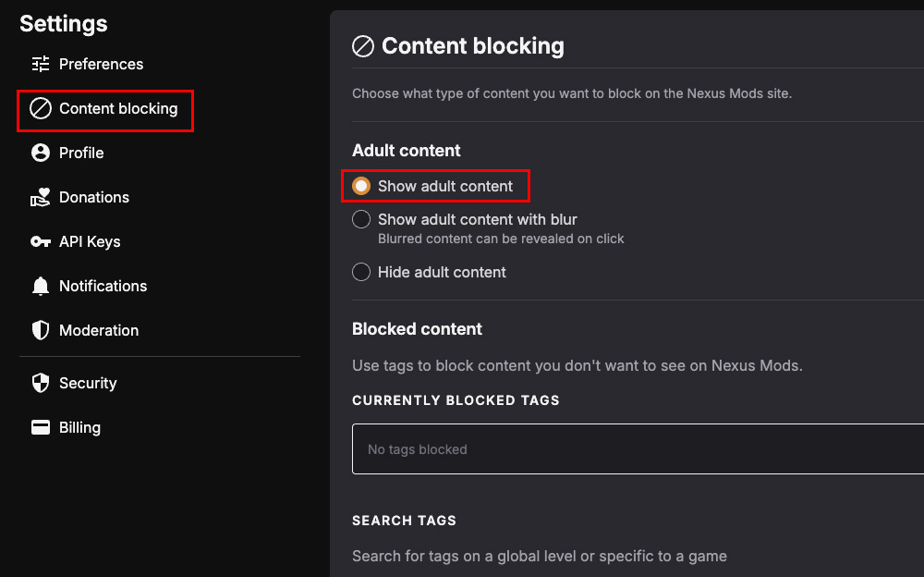The image size is (924, 577).
Task: Click the currently blocked tags field
Action: (638, 449)
